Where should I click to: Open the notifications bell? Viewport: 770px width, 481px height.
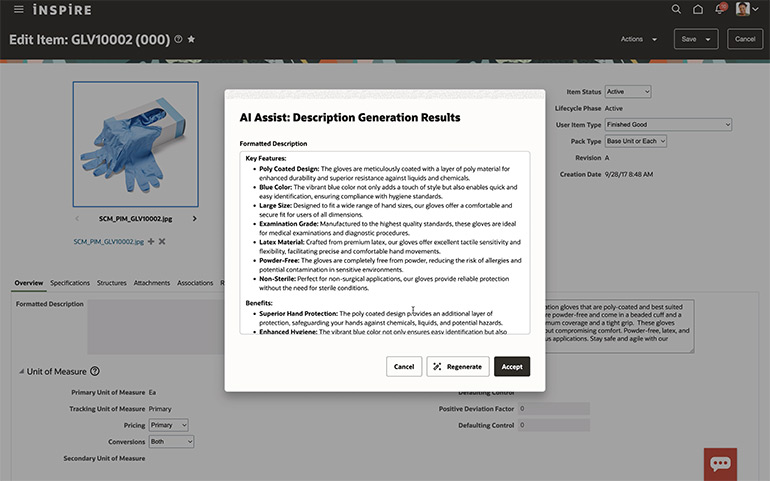pos(719,9)
